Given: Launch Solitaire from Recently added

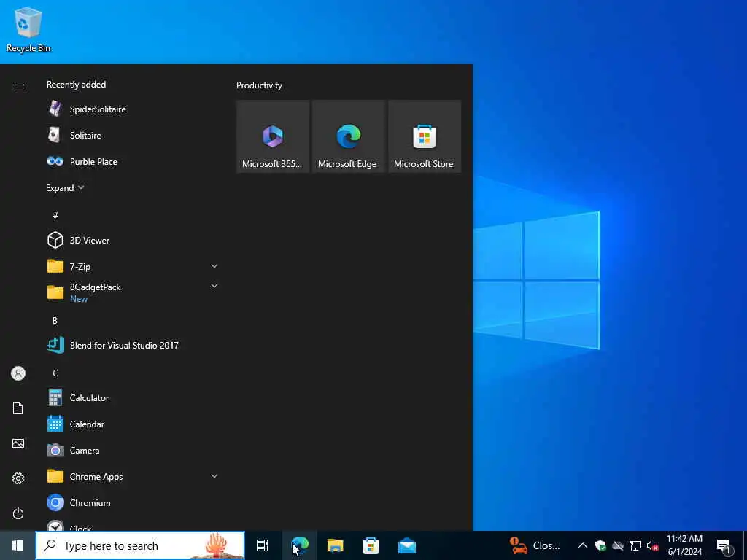Looking at the screenshot, I should pyautogui.click(x=131, y=135).
